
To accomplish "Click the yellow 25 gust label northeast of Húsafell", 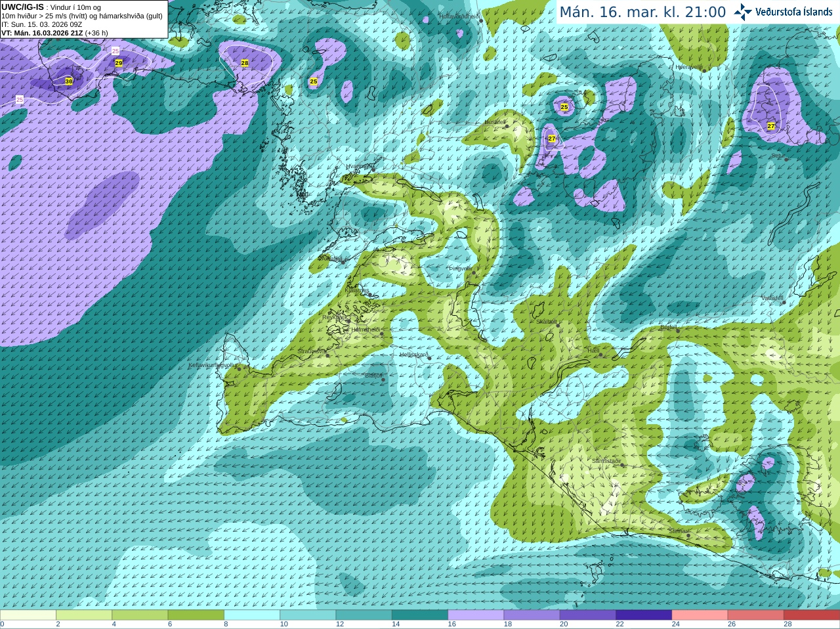I will (x=564, y=106).
